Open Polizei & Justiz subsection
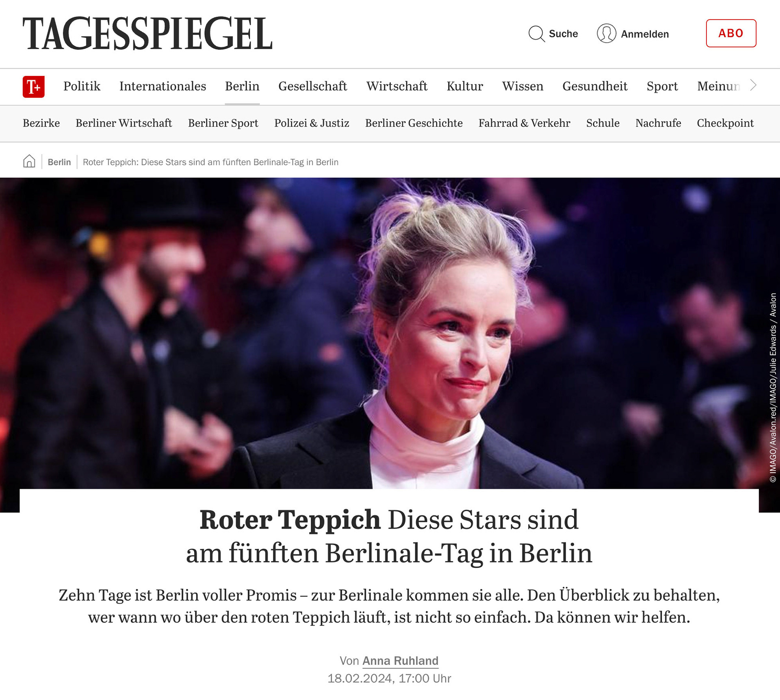This screenshot has width=780, height=700. (x=312, y=123)
